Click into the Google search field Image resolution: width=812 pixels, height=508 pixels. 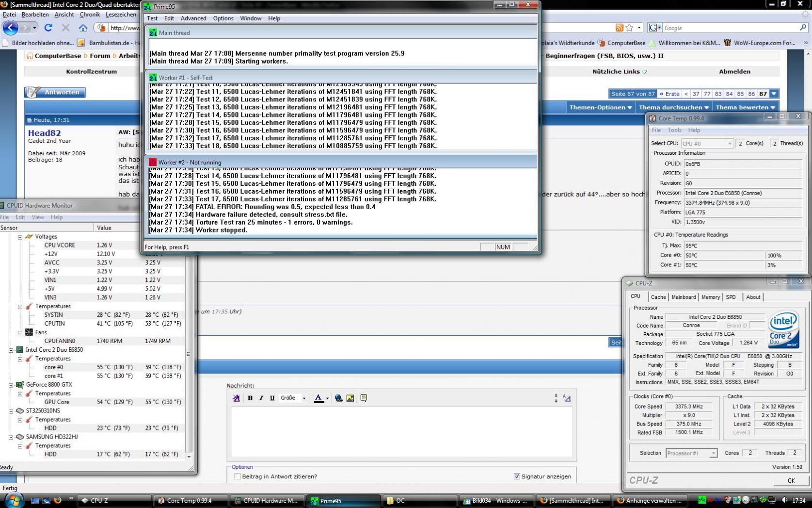click(x=730, y=28)
